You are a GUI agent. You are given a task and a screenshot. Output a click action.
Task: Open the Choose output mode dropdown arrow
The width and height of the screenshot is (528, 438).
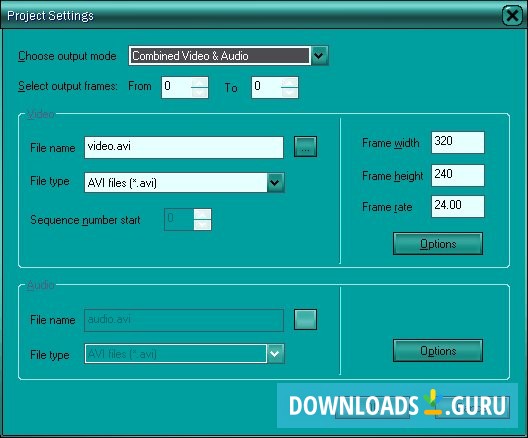click(319, 56)
